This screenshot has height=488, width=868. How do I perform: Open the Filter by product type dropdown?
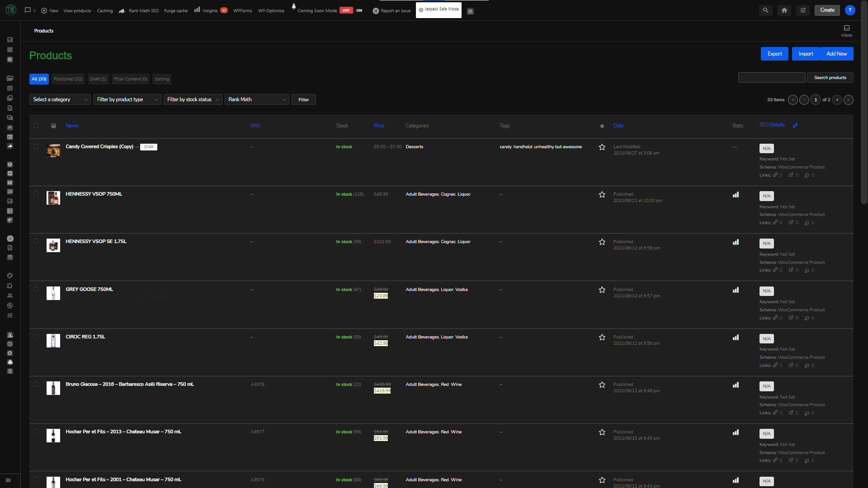click(127, 99)
